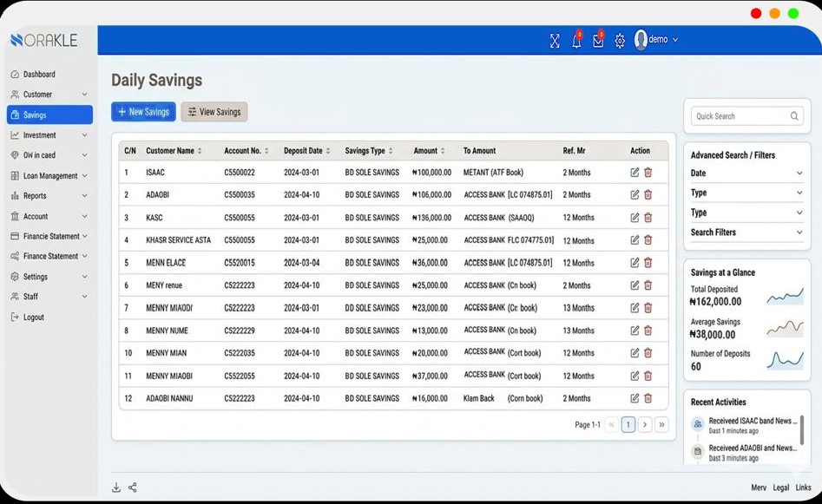Delete the ADAOBI savings record
The image size is (822, 504).
point(648,195)
